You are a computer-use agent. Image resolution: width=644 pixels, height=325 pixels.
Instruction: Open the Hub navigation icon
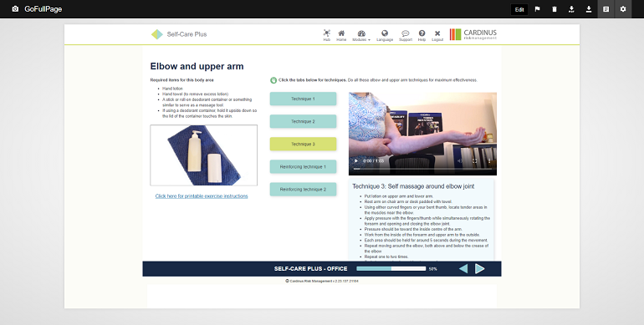(326, 35)
